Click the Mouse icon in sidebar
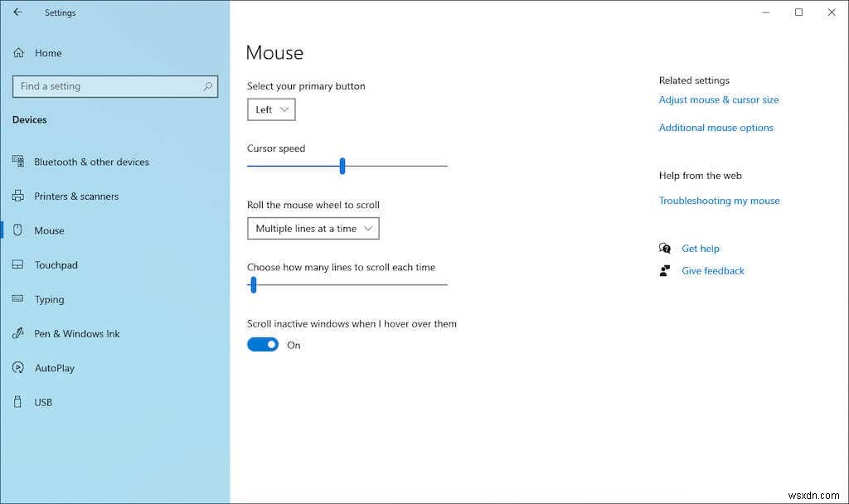Image resolution: width=849 pixels, height=504 pixels. pos(18,230)
